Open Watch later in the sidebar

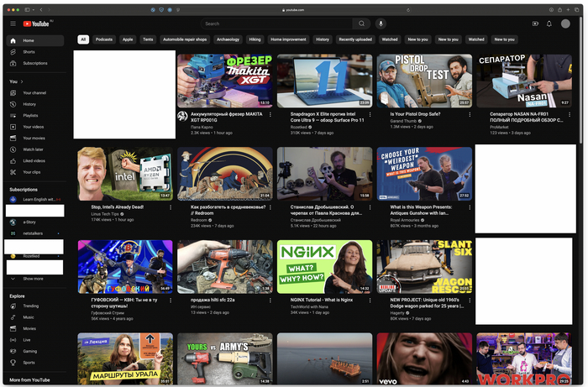tap(34, 149)
